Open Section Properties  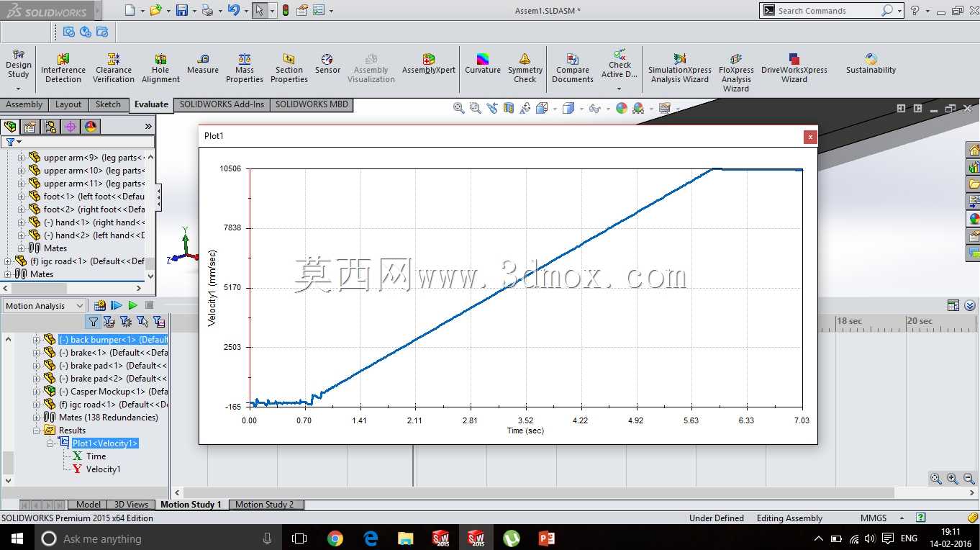(x=289, y=68)
